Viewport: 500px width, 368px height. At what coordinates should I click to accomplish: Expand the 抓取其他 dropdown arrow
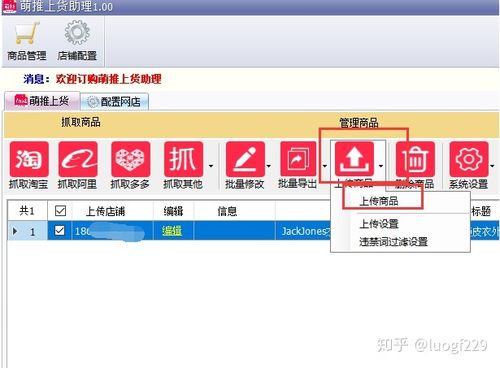coord(211,165)
